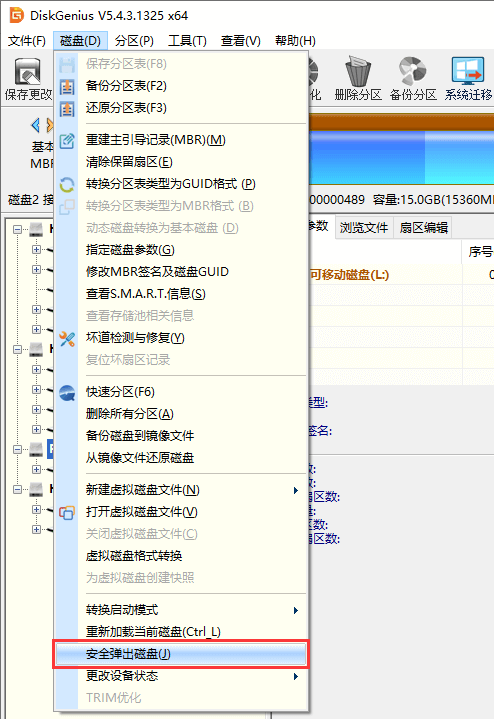The width and height of the screenshot is (494, 719).
Task: Choose 删除所有分区(A)
Action: pos(180,414)
